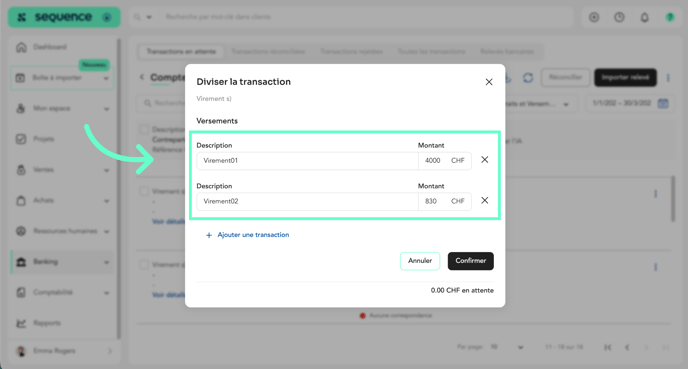Click the Sequence logo
Image resolution: width=688 pixels, height=369 pixels.
click(64, 17)
